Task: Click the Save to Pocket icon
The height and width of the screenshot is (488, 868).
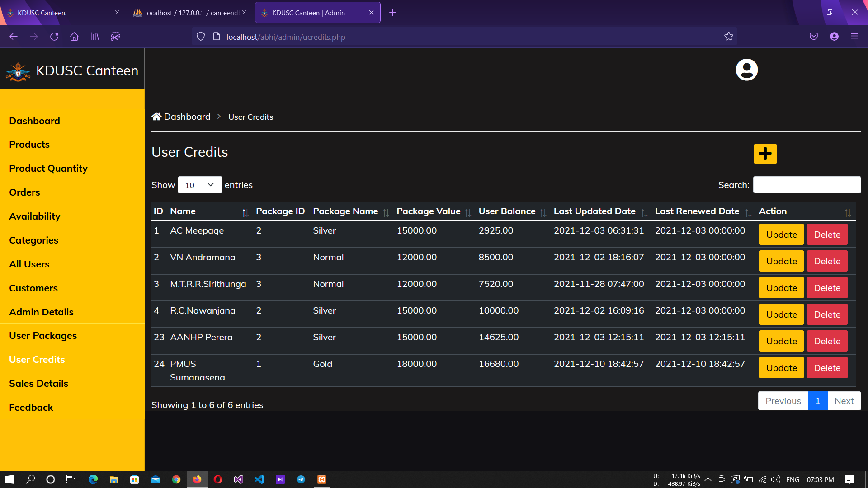Action: click(813, 37)
